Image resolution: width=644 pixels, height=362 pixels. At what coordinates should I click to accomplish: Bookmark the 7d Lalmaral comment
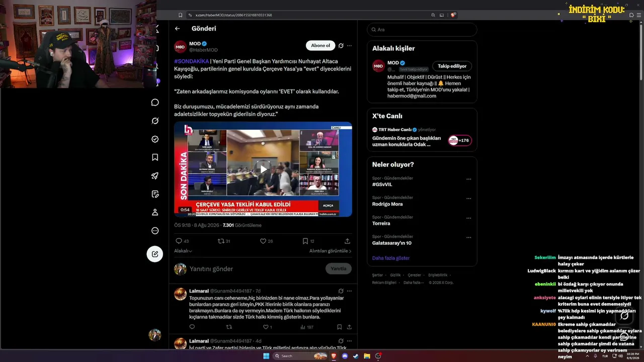pyautogui.click(x=340, y=327)
